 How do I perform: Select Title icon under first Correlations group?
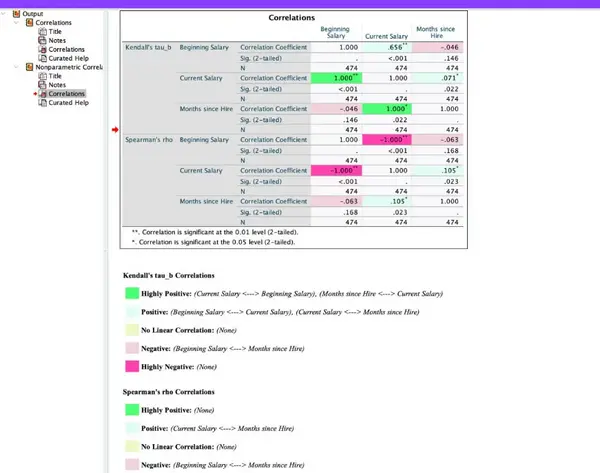point(42,31)
